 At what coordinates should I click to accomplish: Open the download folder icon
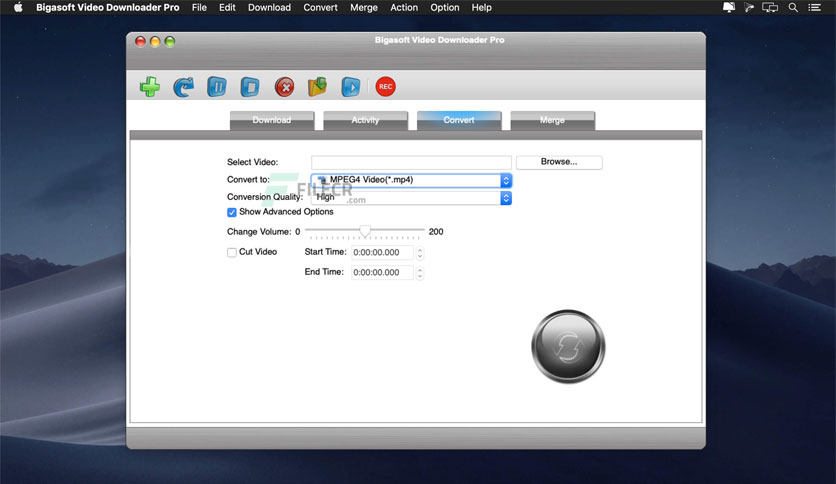[317, 86]
